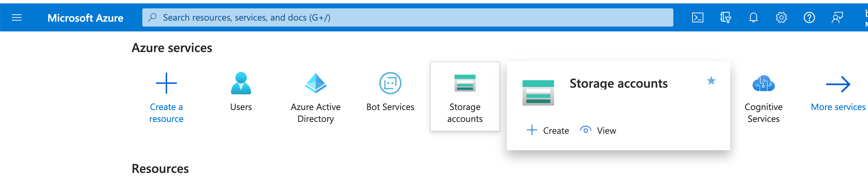Open the Storage accounts tile icon
Viewport: 868px width, 190px height.
pyautogui.click(x=465, y=83)
